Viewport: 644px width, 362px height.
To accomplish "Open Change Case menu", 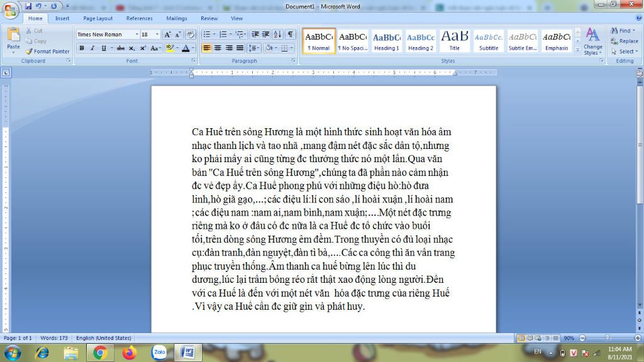I will pyautogui.click(x=155, y=48).
